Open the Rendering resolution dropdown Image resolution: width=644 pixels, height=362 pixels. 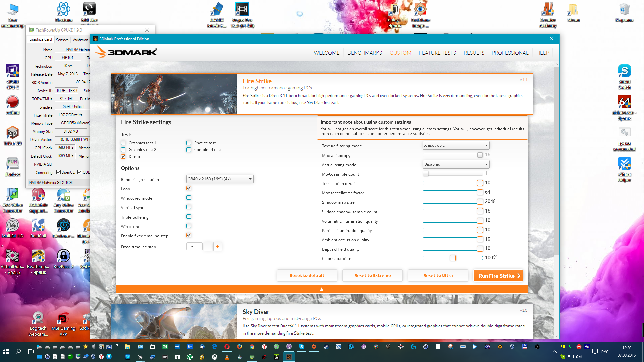click(220, 179)
